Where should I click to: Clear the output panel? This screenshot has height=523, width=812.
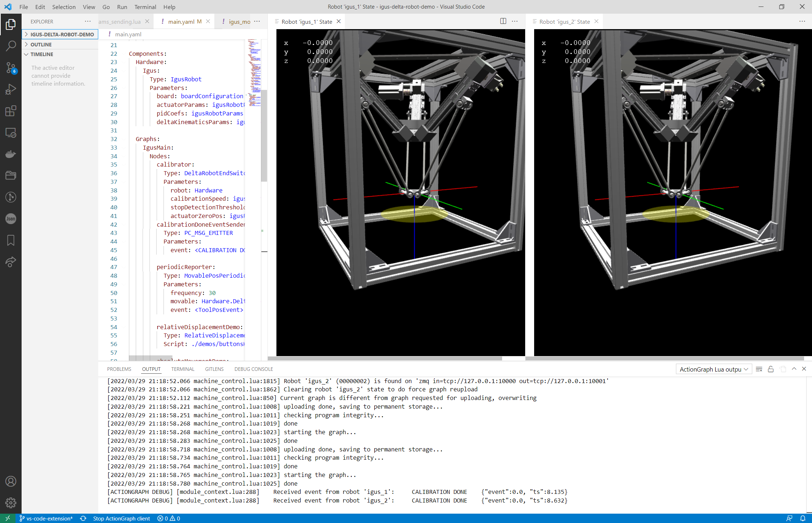click(759, 369)
